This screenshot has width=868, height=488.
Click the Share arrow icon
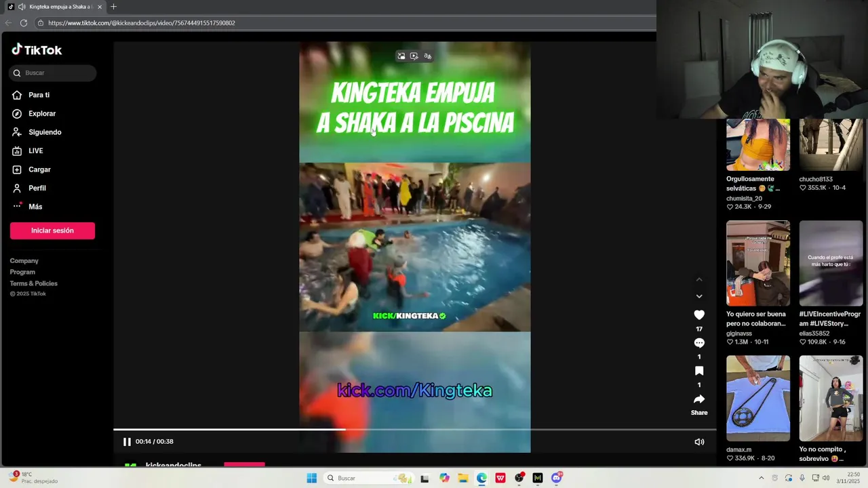pos(699,399)
